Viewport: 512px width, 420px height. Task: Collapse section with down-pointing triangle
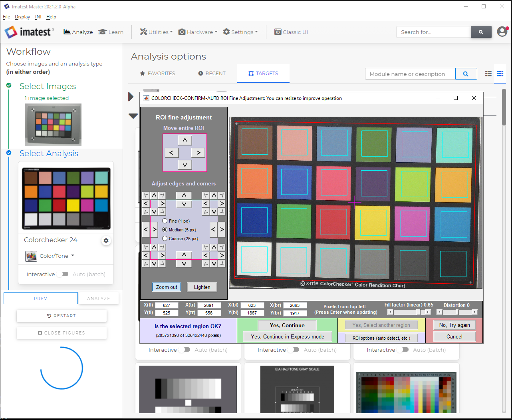click(133, 116)
